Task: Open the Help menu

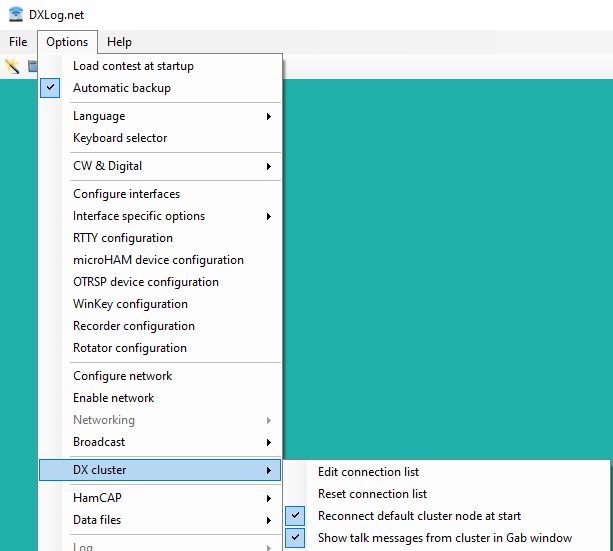Action: click(x=119, y=42)
